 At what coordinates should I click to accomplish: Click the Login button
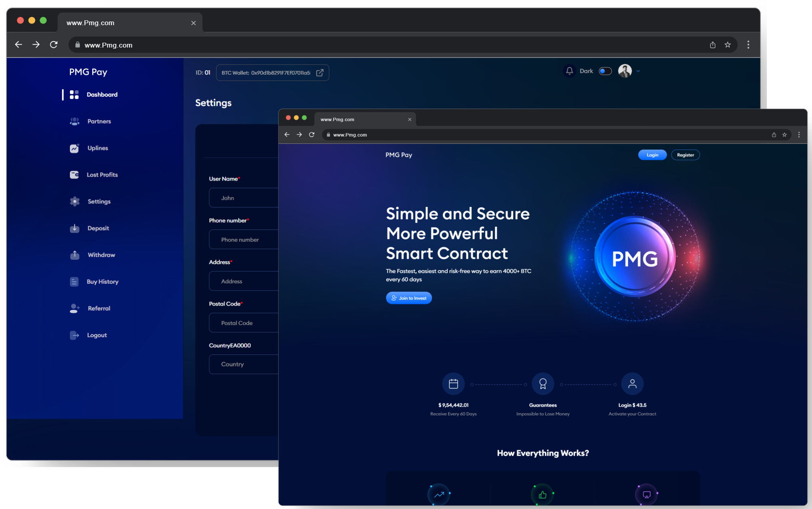click(x=652, y=155)
